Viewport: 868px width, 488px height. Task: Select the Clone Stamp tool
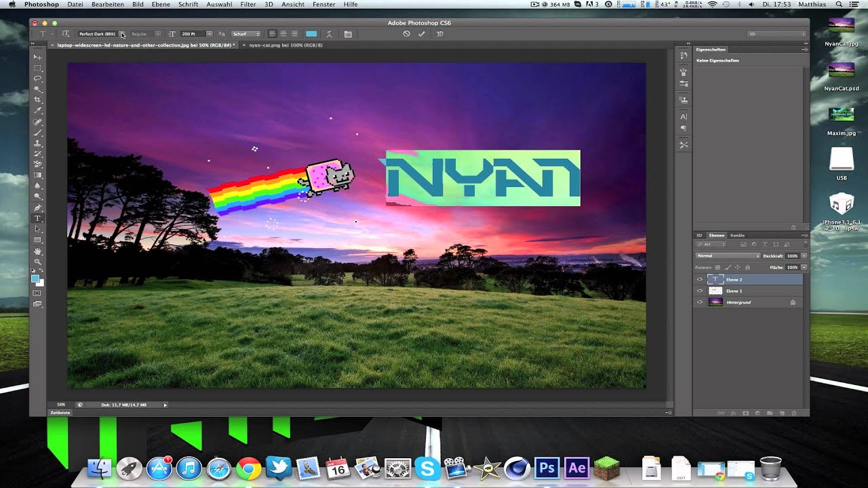pos(39,143)
